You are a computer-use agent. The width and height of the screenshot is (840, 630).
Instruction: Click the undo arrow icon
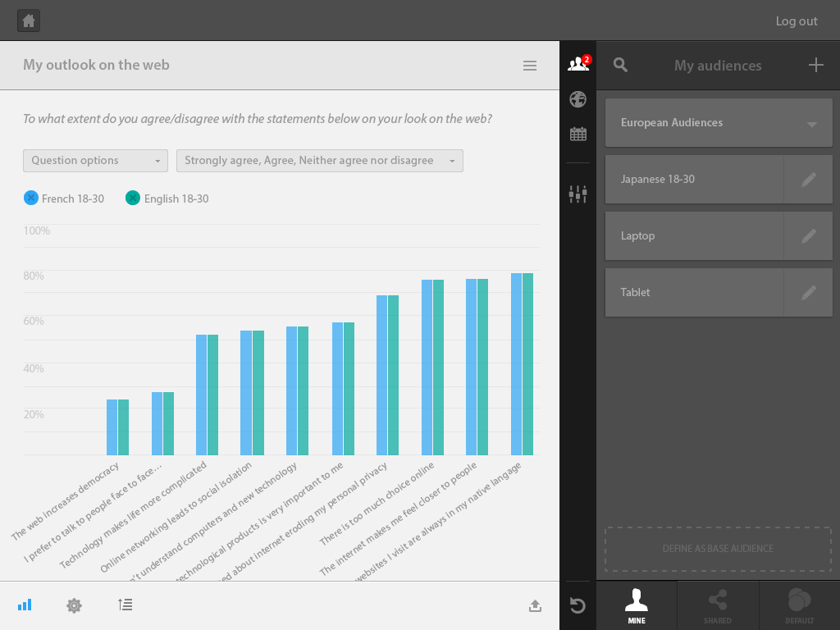point(577,605)
